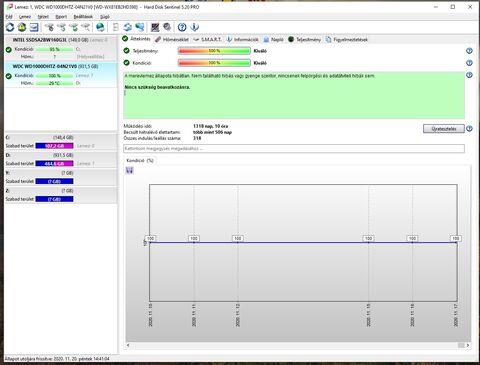Viewport: 480px width, 365px height.
Task: Click the yellow alert bell toolbar icon
Action: tap(22, 27)
